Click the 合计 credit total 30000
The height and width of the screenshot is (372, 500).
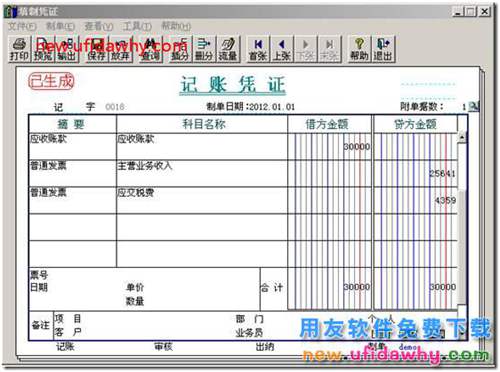click(443, 287)
